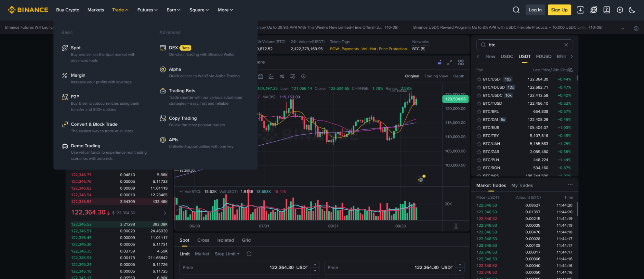644x279 pixels.
Task: Switch chart to Trading View tab
Action: [436, 76]
